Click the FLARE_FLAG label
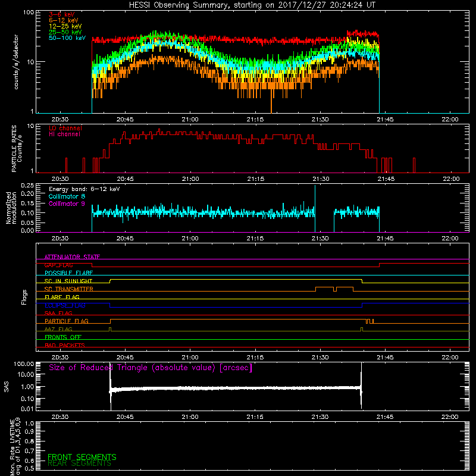This screenshot has width=476, height=476. pos(62,297)
